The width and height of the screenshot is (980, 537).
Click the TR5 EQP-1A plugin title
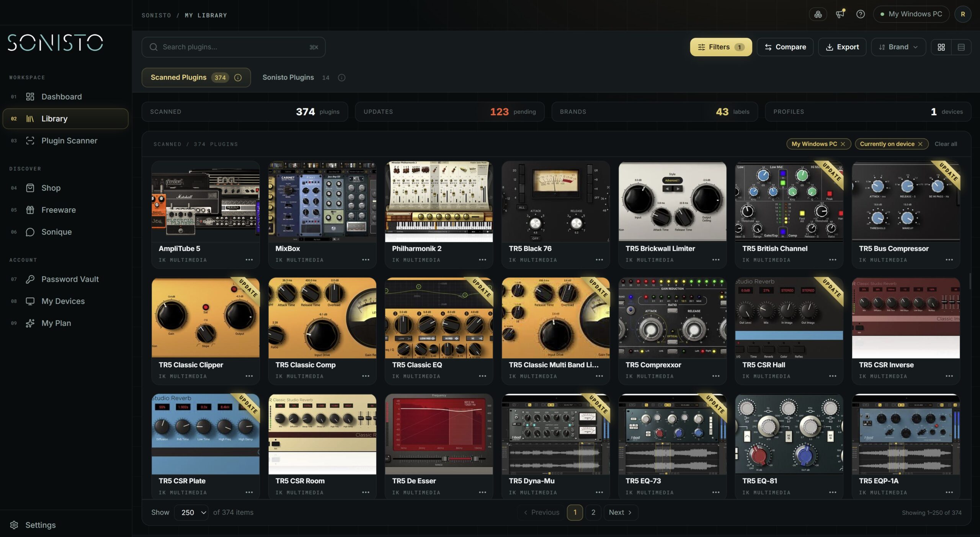tap(879, 481)
